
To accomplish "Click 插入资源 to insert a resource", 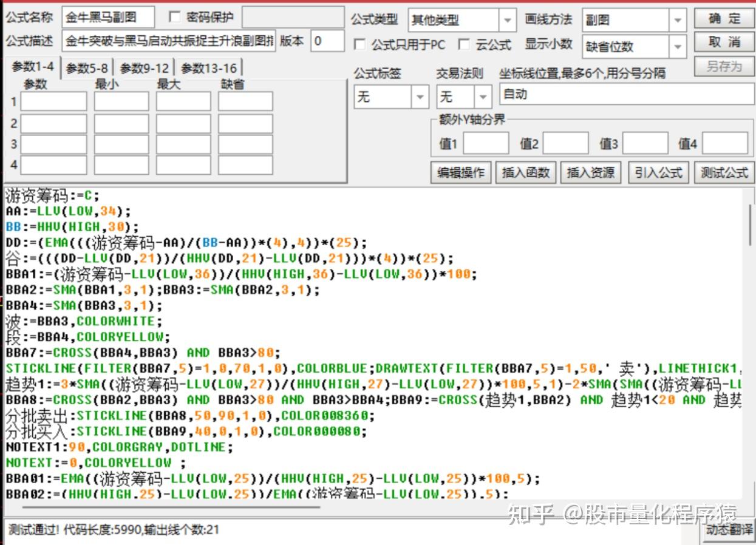I will pyautogui.click(x=590, y=172).
